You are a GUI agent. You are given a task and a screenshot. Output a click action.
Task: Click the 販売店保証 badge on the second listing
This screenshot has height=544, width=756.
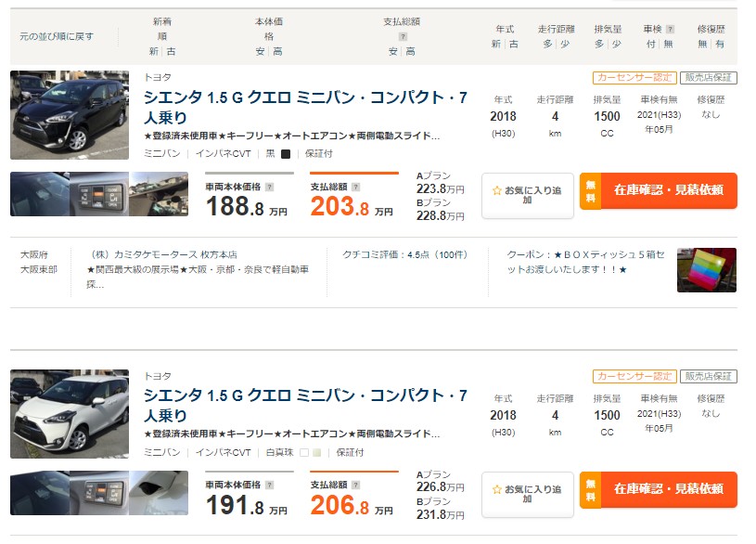pos(709,376)
